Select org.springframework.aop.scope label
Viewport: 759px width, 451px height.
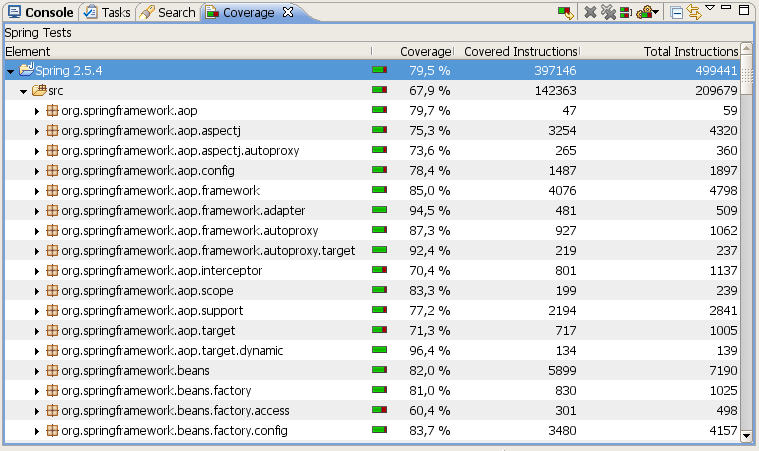coord(147,290)
